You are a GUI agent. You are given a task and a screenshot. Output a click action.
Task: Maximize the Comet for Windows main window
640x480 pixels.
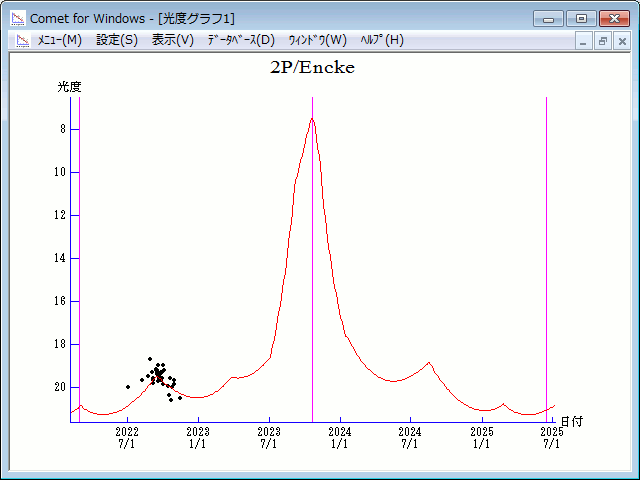pyautogui.click(x=581, y=19)
